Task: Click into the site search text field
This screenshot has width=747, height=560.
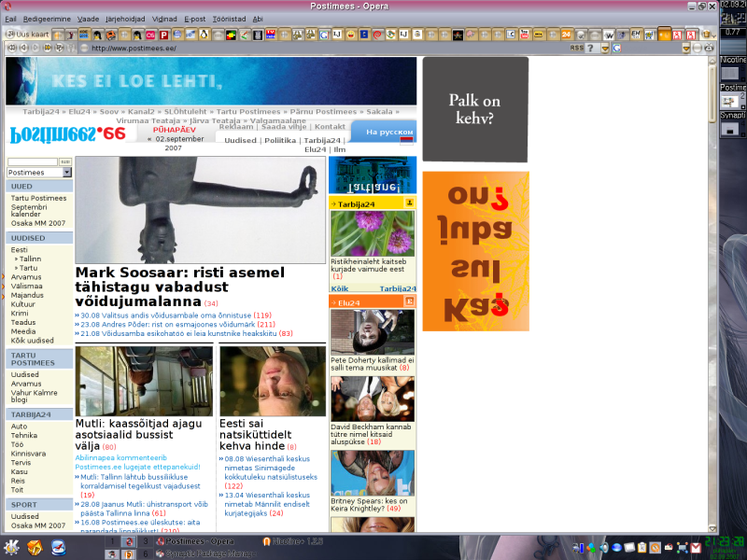Action: 33,161
